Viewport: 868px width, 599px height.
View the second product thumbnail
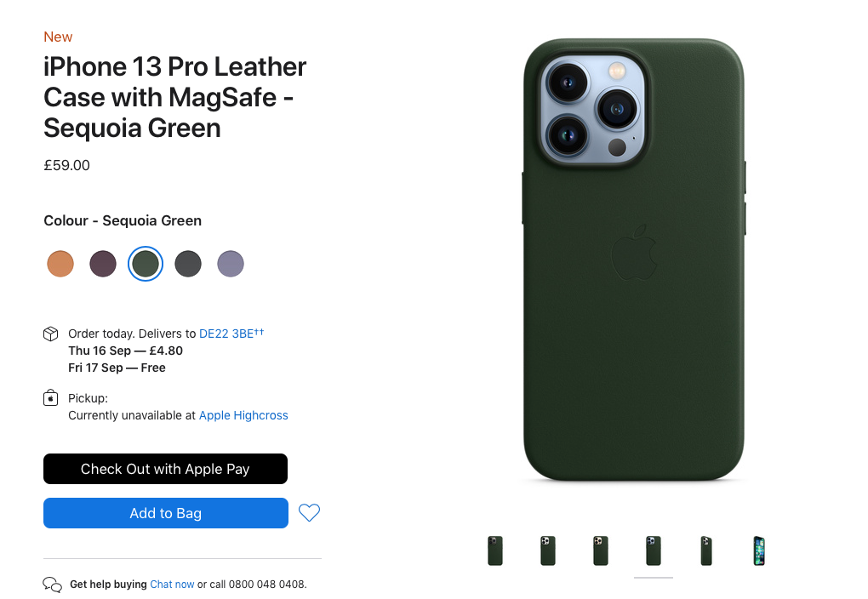[x=548, y=551]
